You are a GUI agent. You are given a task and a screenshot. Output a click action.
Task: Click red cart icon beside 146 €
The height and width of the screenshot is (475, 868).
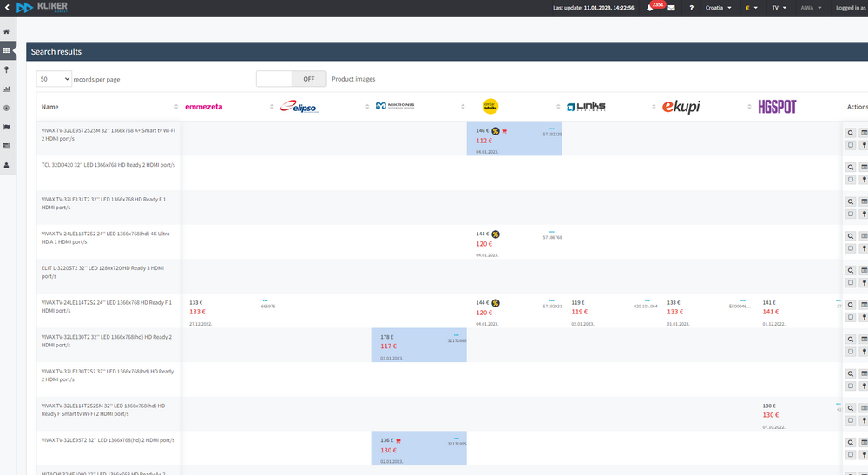point(504,131)
